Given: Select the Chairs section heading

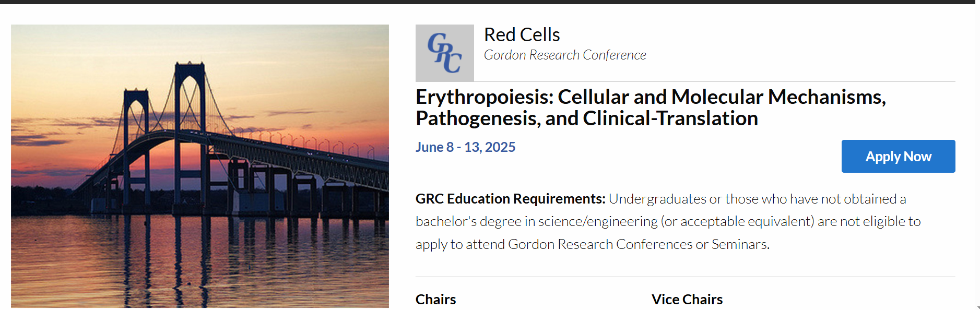Looking at the screenshot, I should (435, 300).
